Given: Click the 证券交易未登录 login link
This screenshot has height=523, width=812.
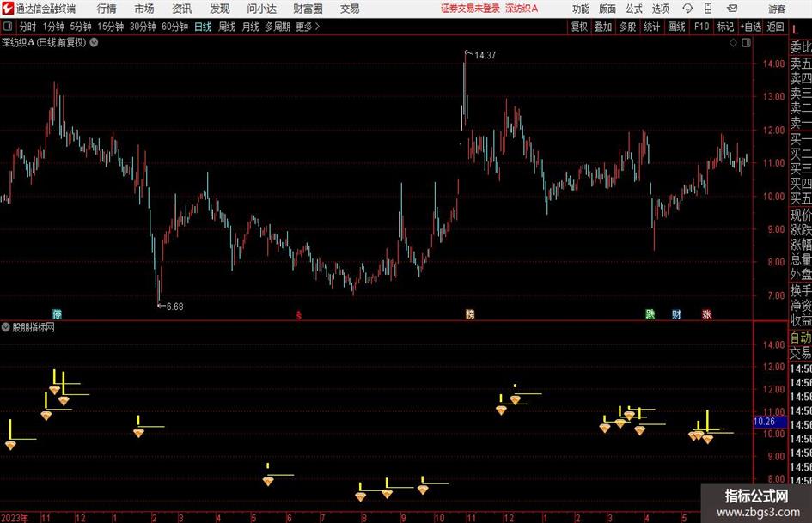Looking at the screenshot, I should click(470, 9).
